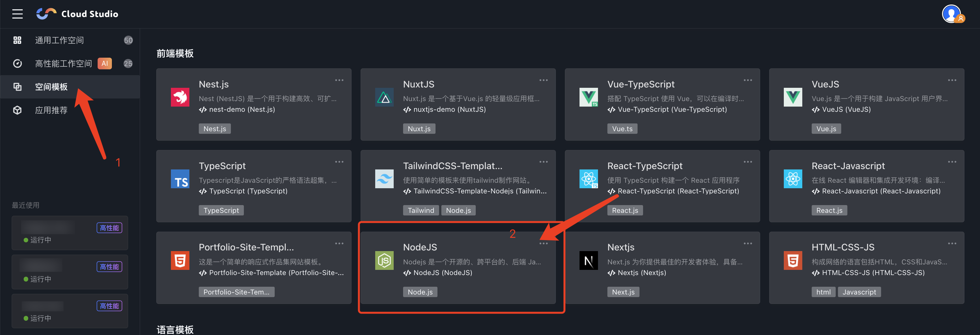Viewport: 980px width, 335px height.
Task: Select 空间模板 in the sidebar
Action: coord(70,87)
